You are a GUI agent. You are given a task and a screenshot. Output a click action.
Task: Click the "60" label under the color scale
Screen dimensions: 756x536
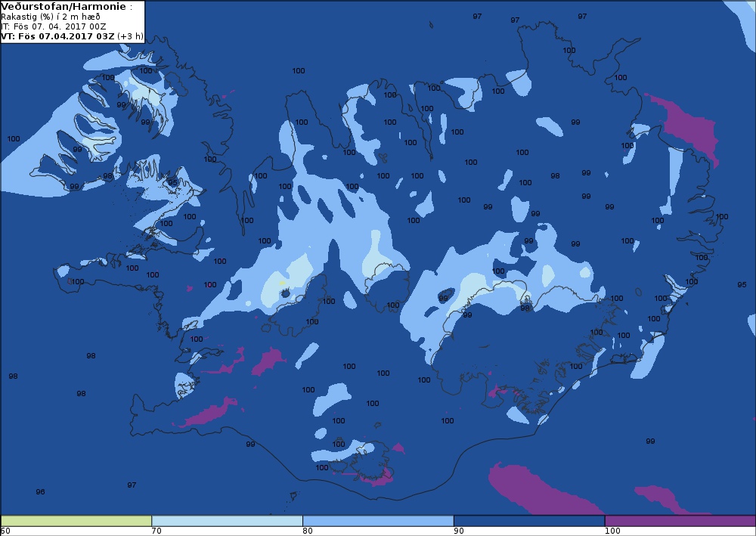coord(5,531)
